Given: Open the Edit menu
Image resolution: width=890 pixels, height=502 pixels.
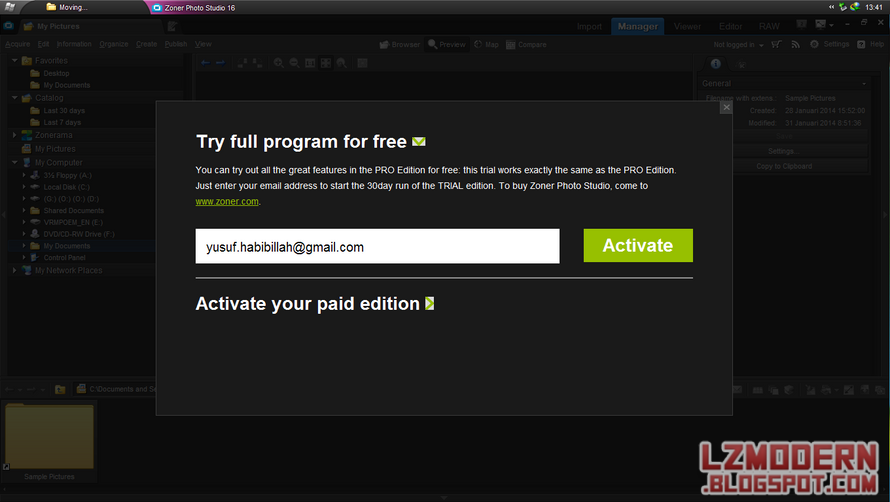Looking at the screenshot, I should pos(43,44).
